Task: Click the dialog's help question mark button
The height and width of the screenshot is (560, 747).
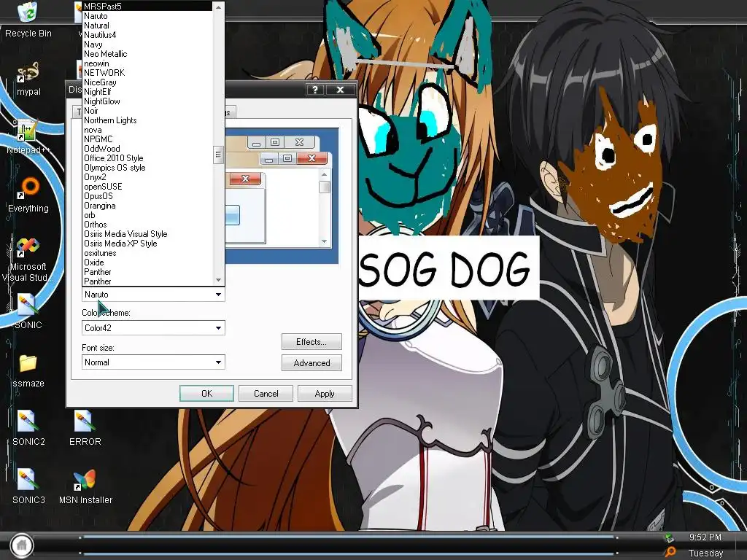Action: point(315,90)
